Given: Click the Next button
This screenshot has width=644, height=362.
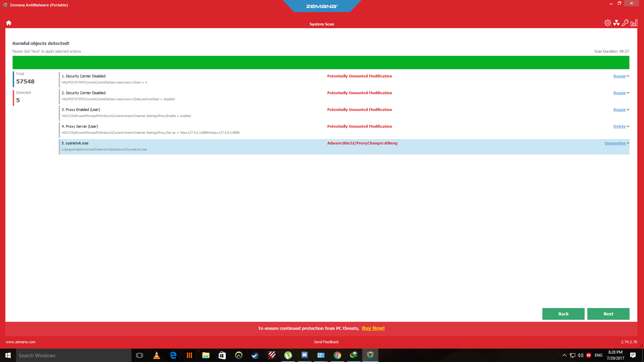Looking at the screenshot, I should click(608, 314).
